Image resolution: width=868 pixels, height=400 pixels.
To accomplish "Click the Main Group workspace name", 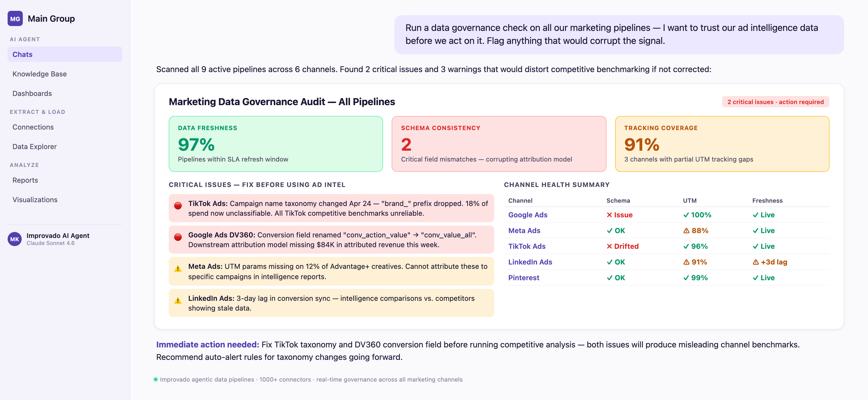I will [x=51, y=18].
